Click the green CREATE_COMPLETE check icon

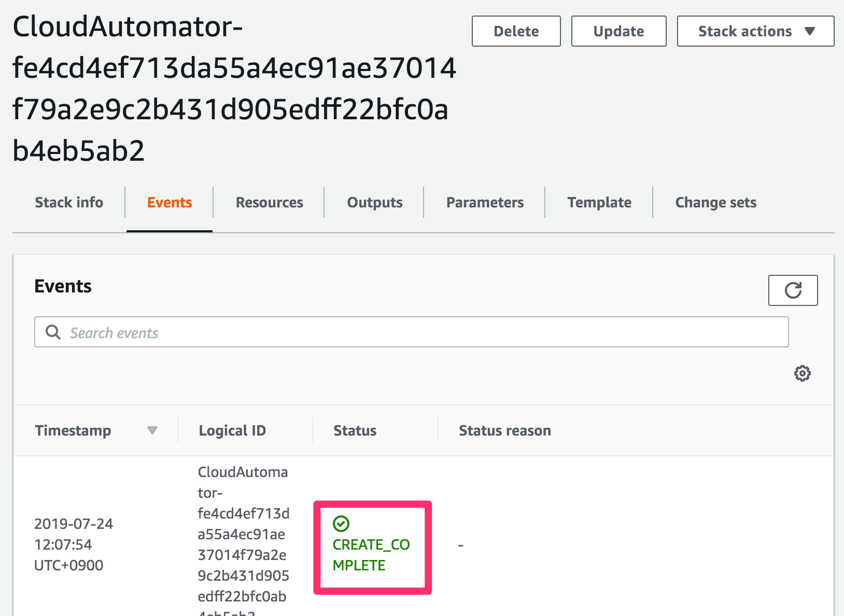pos(341,524)
